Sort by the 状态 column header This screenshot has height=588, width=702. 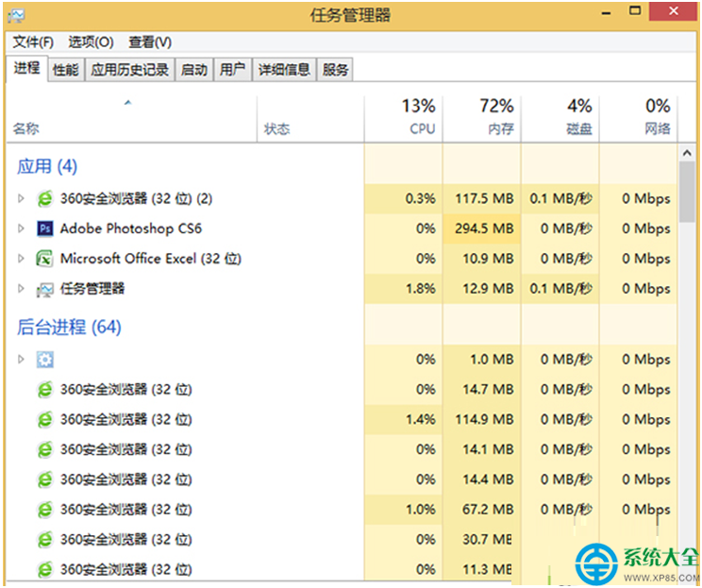click(x=310, y=119)
